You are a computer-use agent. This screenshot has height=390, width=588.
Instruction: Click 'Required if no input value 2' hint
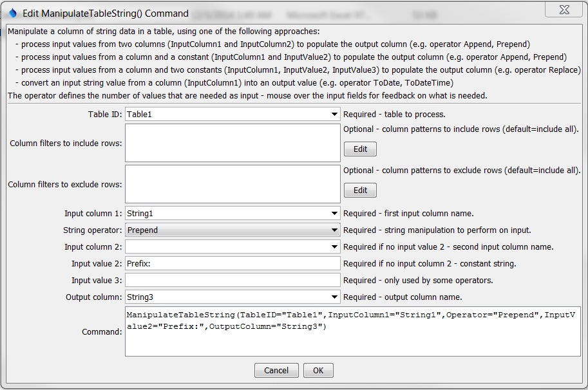tap(448, 247)
